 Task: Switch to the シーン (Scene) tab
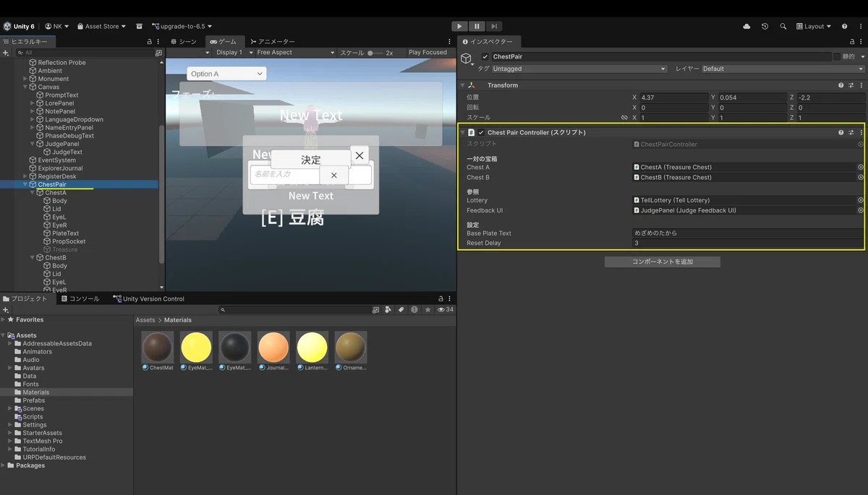pos(184,42)
